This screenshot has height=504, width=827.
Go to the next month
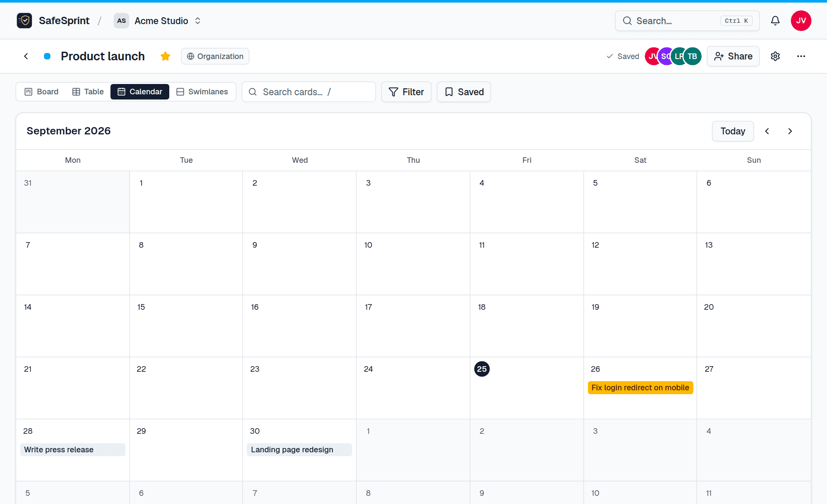pyautogui.click(x=790, y=131)
